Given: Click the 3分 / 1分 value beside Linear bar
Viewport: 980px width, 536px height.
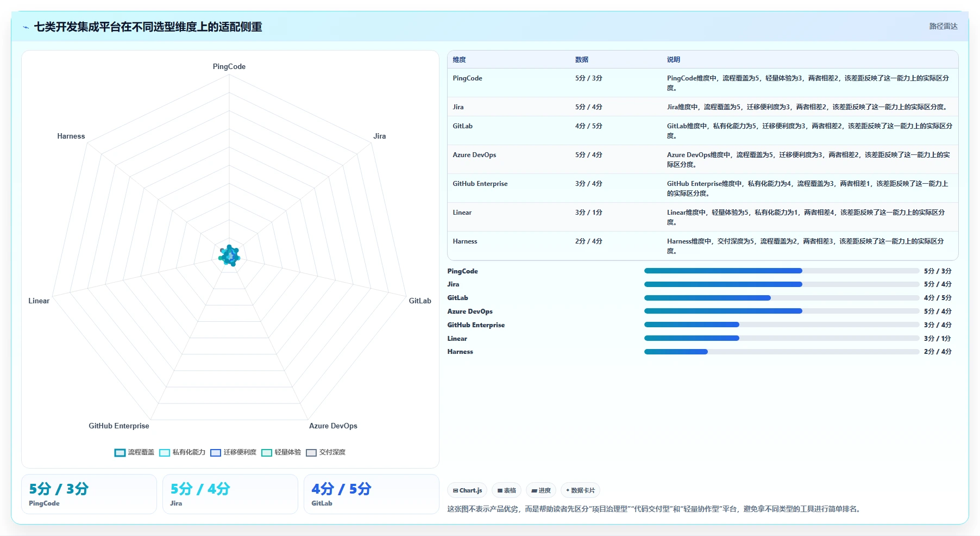Looking at the screenshot, I should tap(938, 339).
